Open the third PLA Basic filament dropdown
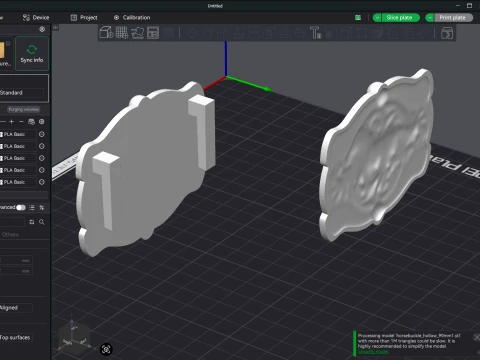The height and width of the screenshot is (360, 480). point(18,158)
